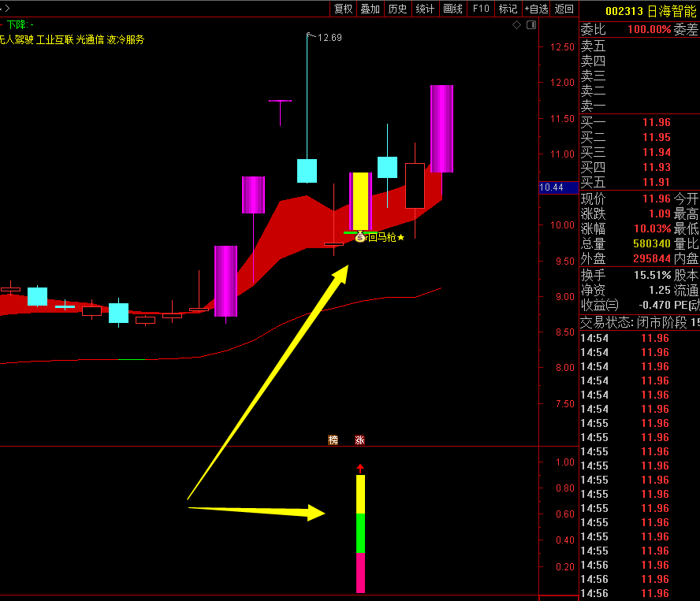Click the 9.00 price axis label
Image resolution: width=700 pixels, height=601 pixels.
pos(564,297)
